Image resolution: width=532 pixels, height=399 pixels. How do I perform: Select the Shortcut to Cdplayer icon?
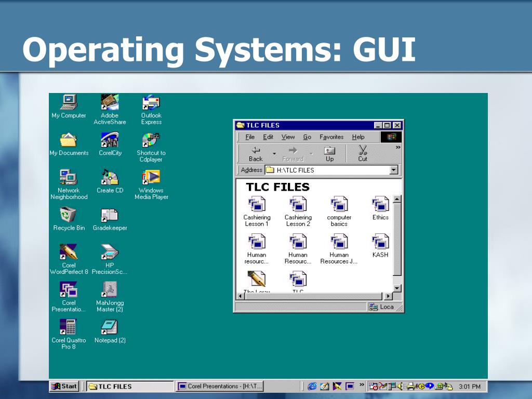151,147
